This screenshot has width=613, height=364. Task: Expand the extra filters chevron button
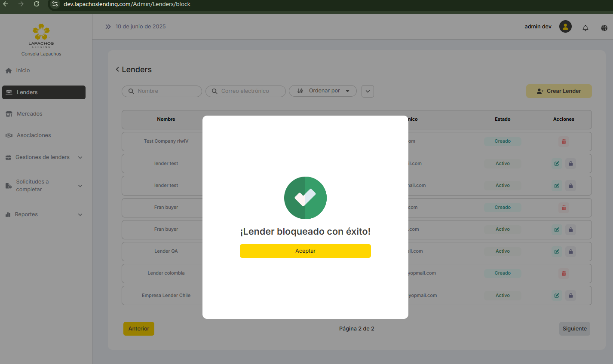pos(368,91)
